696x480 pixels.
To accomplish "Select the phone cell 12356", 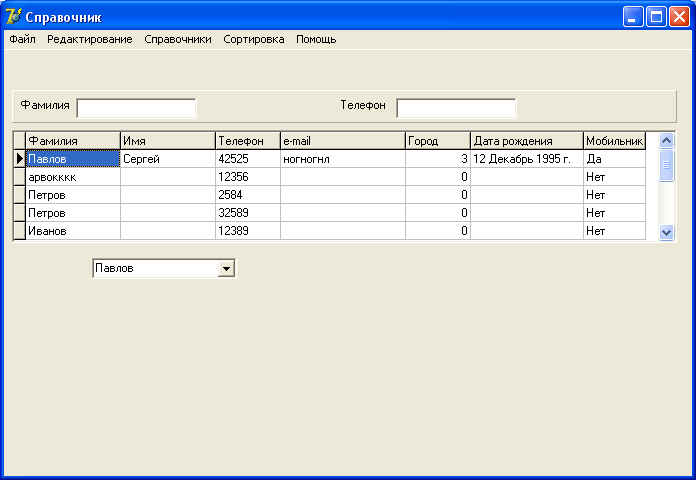I will coord(248,177).
